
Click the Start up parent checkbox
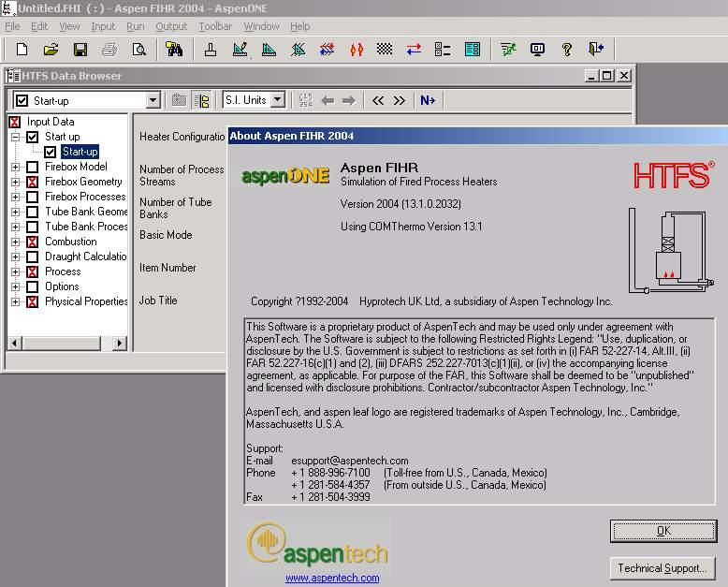tap(32, 137)
